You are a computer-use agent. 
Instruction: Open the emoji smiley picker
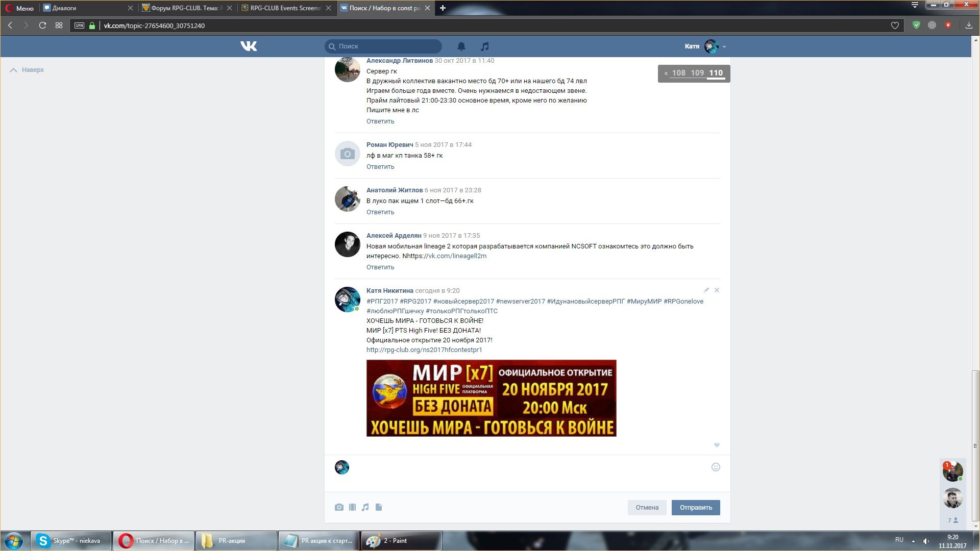[x=716, y=467]
